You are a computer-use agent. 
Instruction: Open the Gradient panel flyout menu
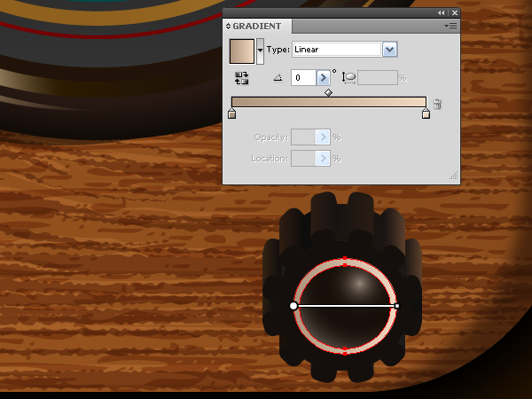click(x=451, y=26)
